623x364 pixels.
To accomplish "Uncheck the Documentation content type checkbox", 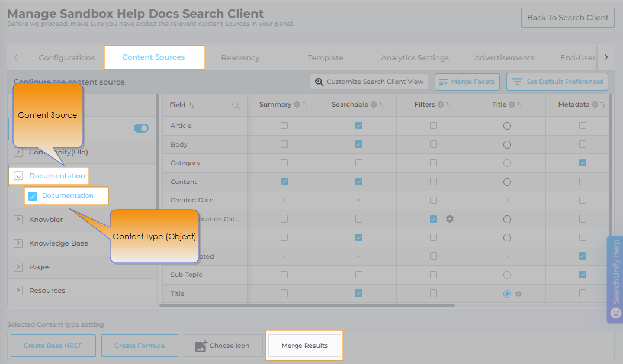I will click(33, 196).
